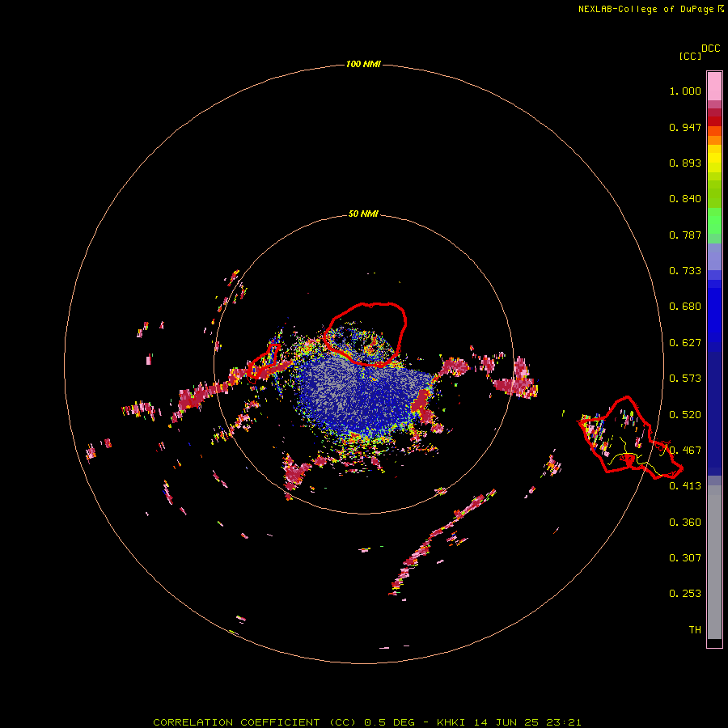The image size is (728, 728).
Task: Click the 0.627 legend value
Action: pyautogui.click(x=685, y=343)
